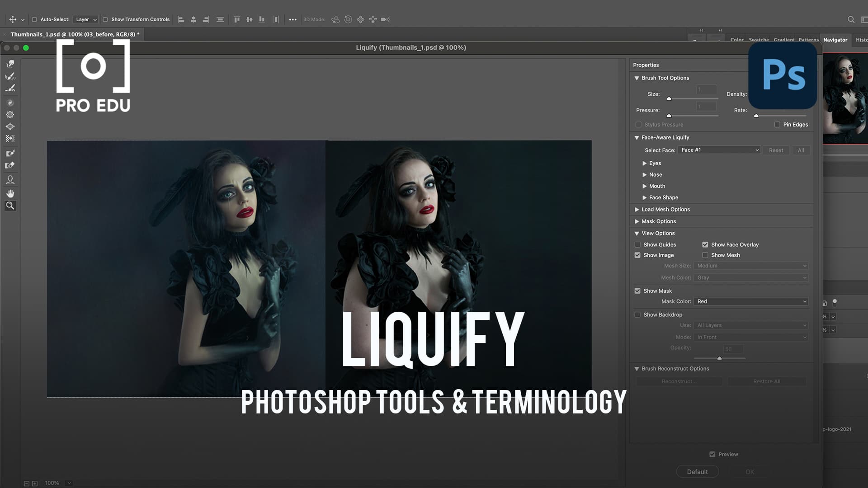Click the zoom percentage field at bottom left

pyautogui.click(x=52, y=483)
